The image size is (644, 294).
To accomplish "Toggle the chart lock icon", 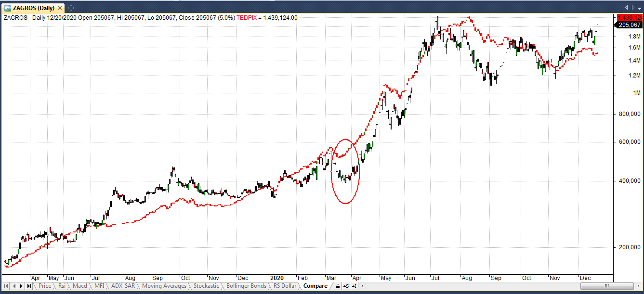I will pyautogui.click(x=338, y=286).
